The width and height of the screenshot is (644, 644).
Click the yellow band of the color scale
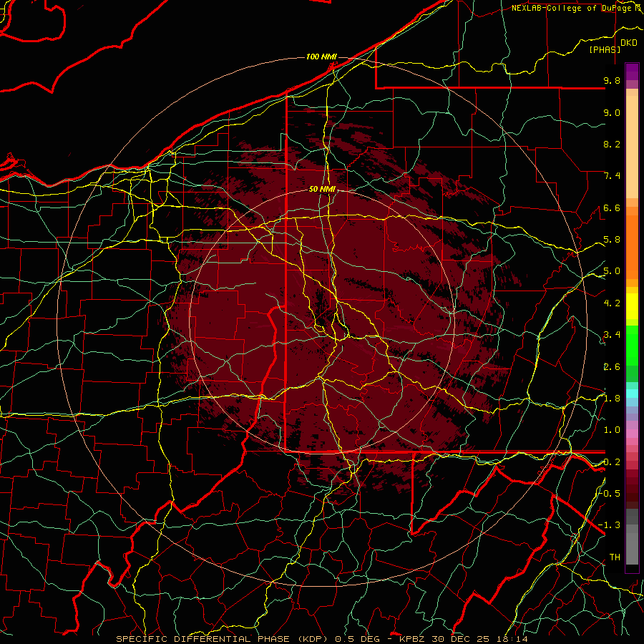coord(632,306)
